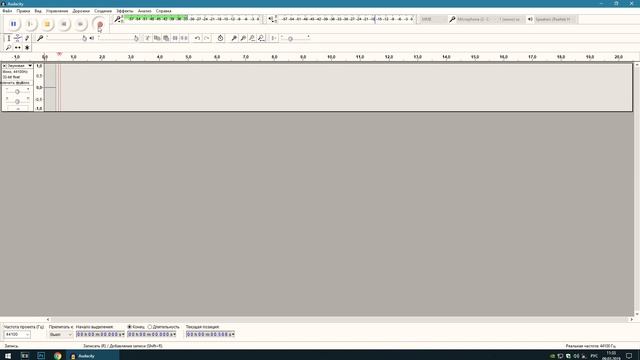Open the Microphone recording device dropdown
This screenshot has width=640, height=360.
[x=476, y=19]
